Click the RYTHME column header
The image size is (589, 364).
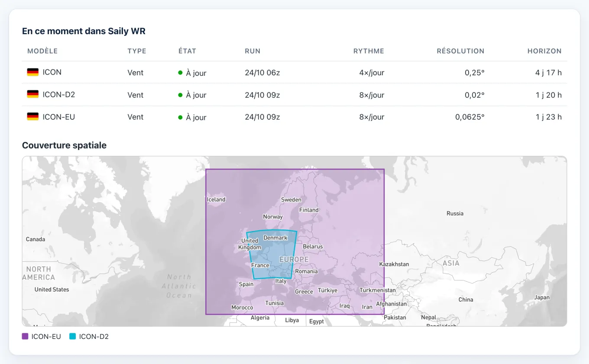coord(369,51)
